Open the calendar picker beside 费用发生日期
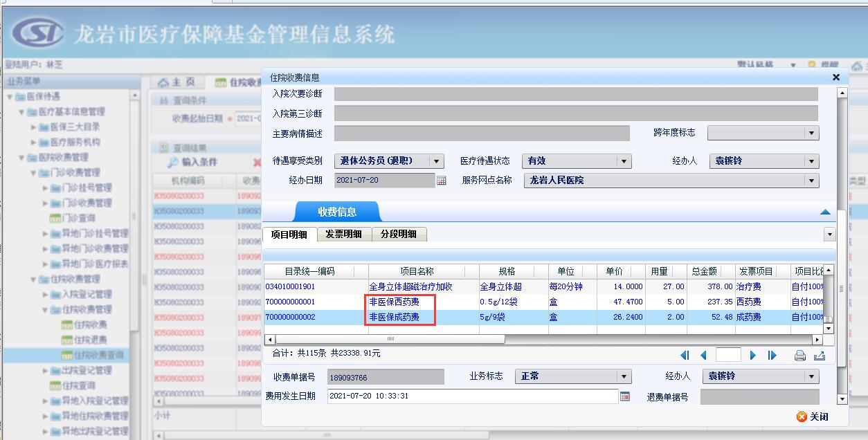The width and height of the screenshot is (868, 440). pyautogui.click(x=625, y=396)
